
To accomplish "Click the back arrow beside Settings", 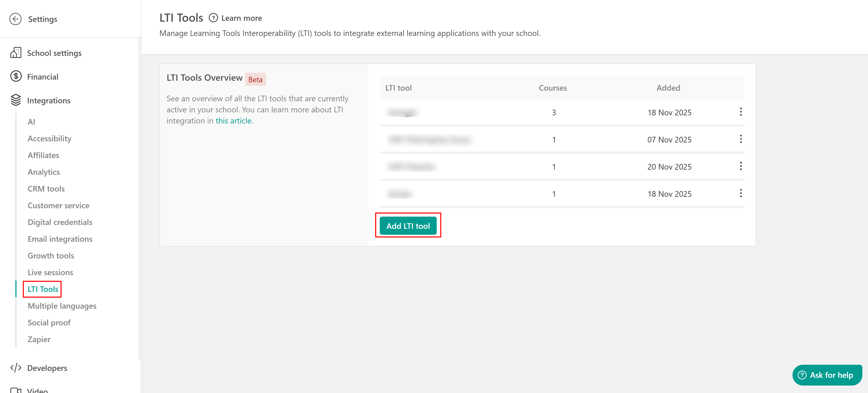I will tap(16, 19).
